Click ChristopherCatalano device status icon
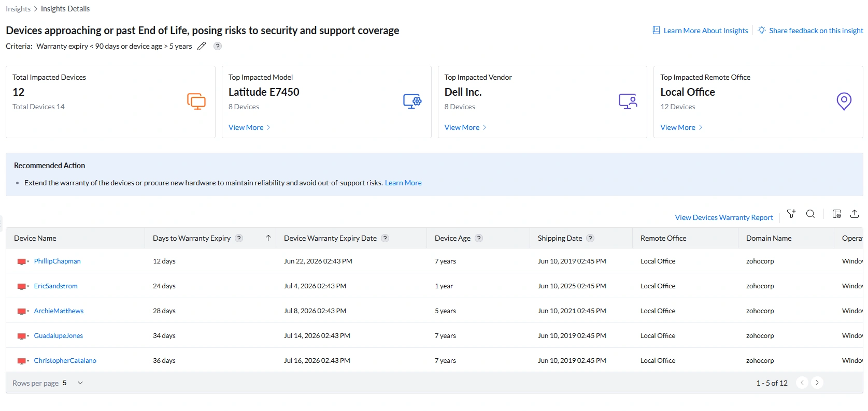The image size is (868, 411). 23,361
